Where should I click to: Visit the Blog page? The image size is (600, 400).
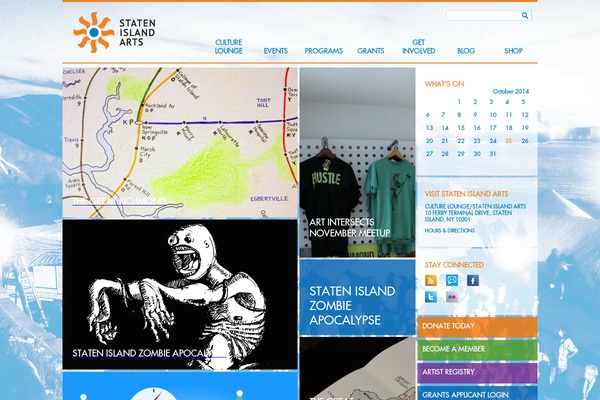(466, 51)
